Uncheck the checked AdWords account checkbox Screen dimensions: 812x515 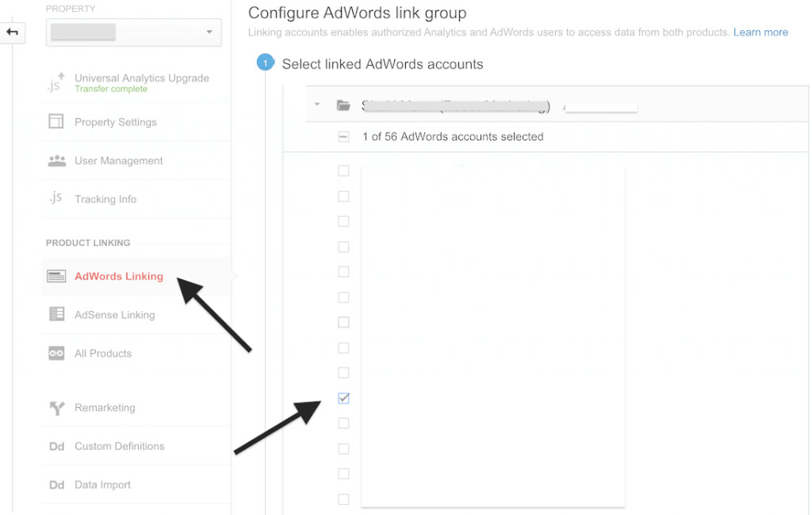343,398
